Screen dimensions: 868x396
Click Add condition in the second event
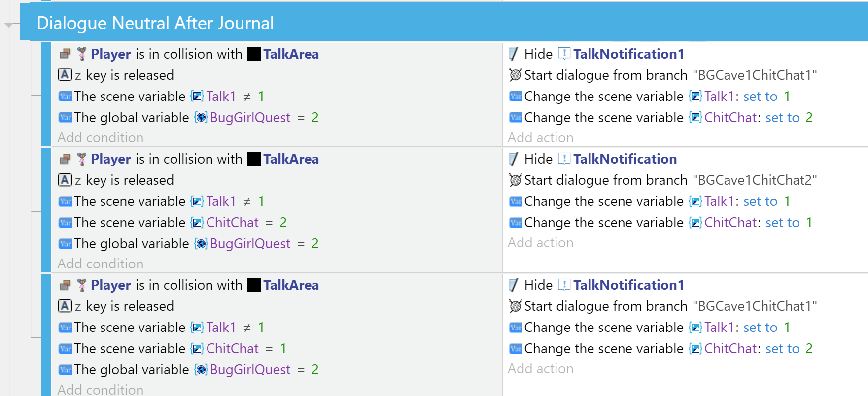click(x=101, y=264)
